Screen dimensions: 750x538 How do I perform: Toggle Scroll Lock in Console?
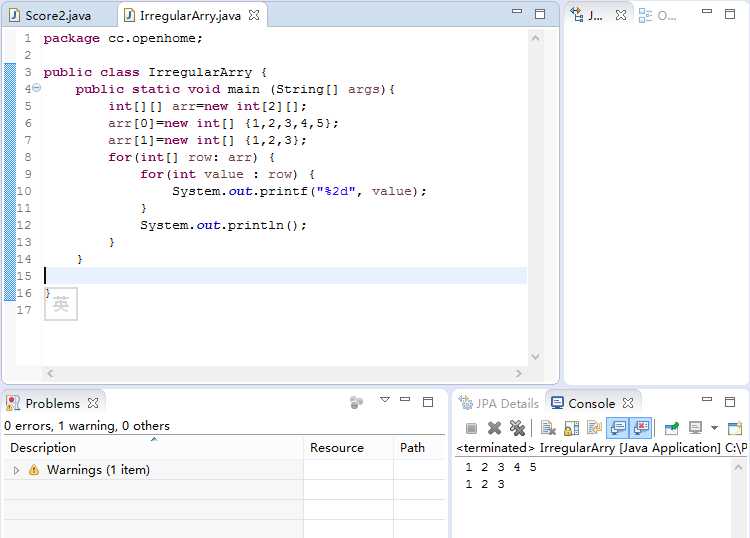pyautogui.click(x=572, y=428)
